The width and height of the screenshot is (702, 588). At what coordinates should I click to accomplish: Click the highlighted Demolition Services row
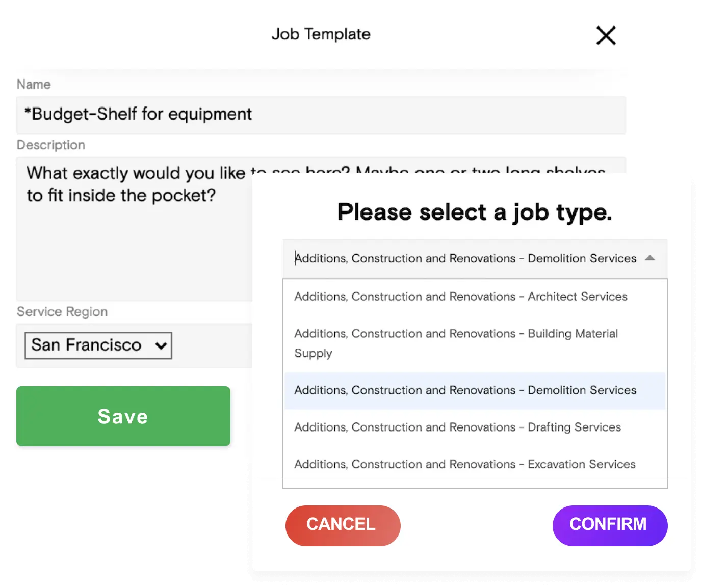coord(465,390)
